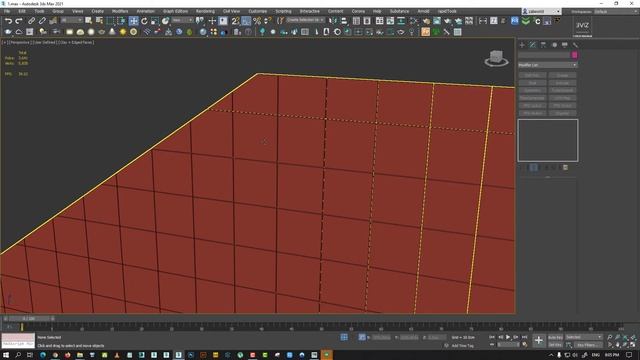Click the X coordinate input field

coord(381,338)
